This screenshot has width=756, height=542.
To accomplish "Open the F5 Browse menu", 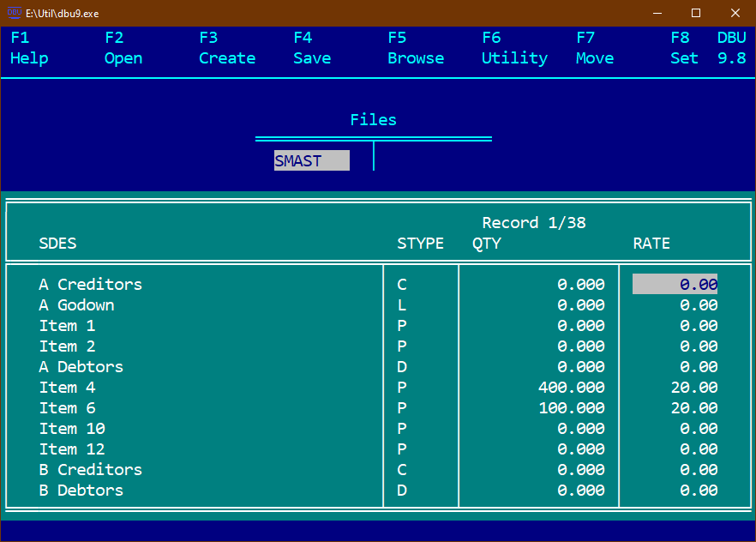I will click(x=416, y=49).
